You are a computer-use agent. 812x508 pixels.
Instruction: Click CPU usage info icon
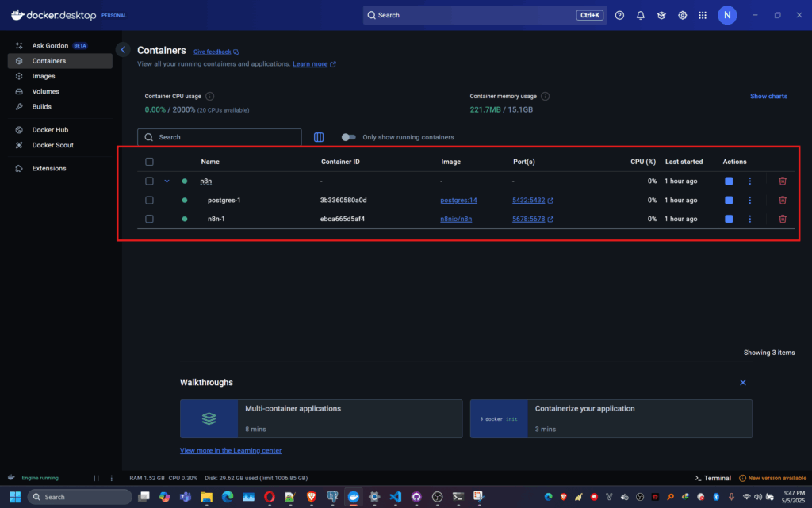click(x=209, y=96)
